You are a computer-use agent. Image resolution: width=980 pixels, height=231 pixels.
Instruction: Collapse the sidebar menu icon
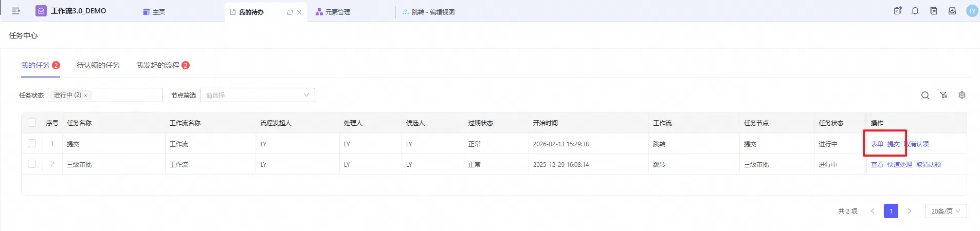point(16,11)
